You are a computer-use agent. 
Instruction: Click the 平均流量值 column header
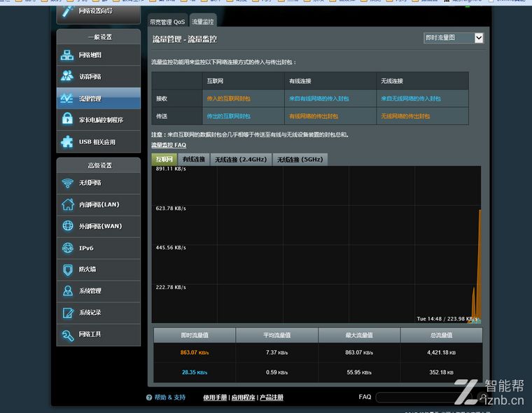277,335
